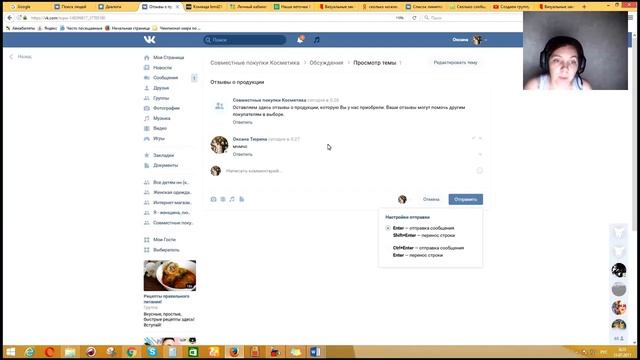Open the music note icon in VK header

(x=316, y=40)
